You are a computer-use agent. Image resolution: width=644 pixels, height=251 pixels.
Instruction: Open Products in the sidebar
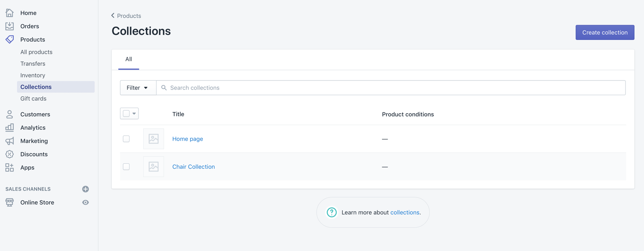33,39
